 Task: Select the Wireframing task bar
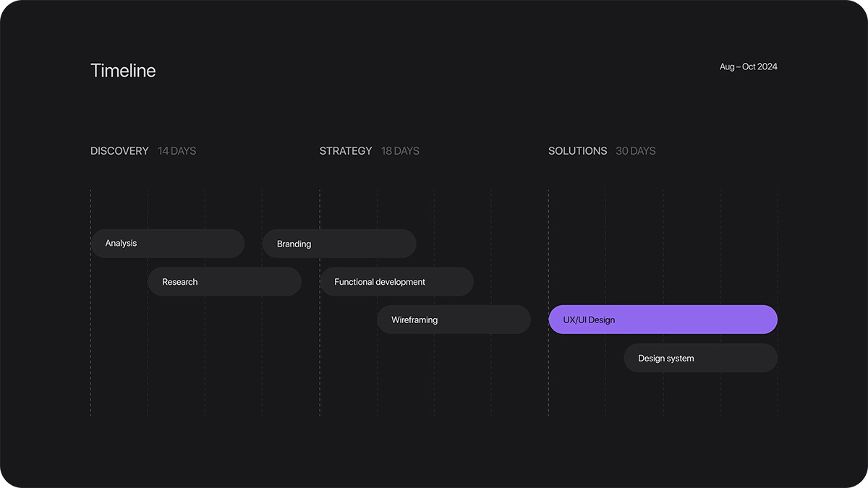[454, 320]
